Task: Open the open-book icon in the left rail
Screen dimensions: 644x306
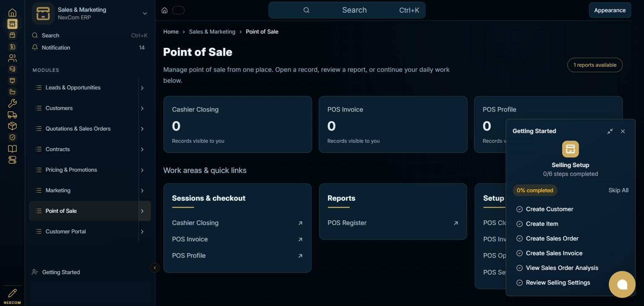Action: (13, 149)
